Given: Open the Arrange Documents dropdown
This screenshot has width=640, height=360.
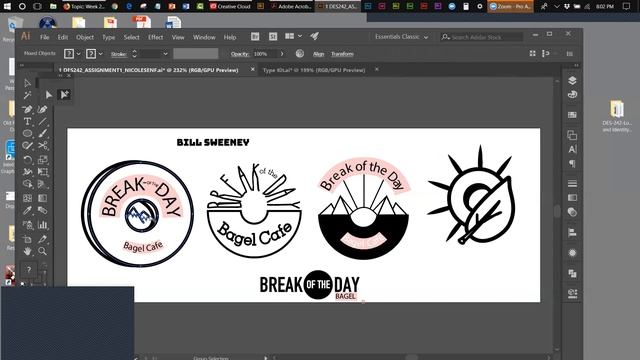Looking at the screenshot, I should click(x=300, y=36).
